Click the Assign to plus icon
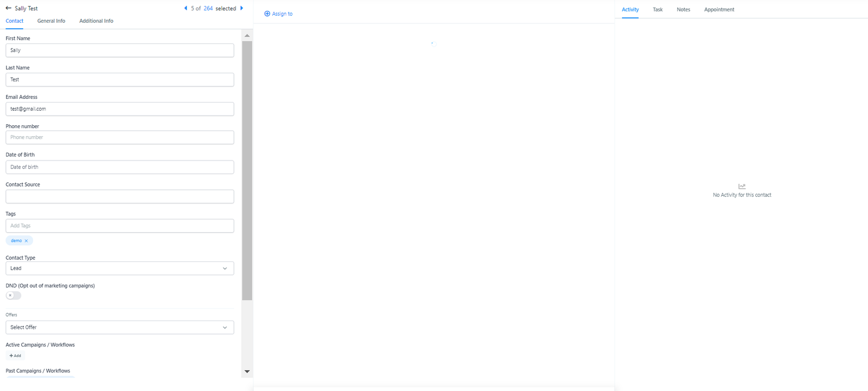Image resolution: width=868 pixels, height=391 pixels. pos(267,14)
